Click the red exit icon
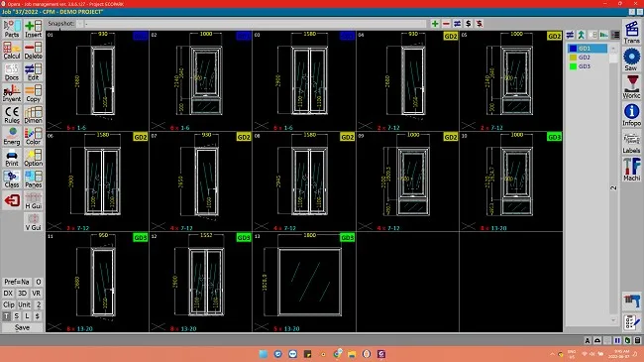Image resolution: width=644 pixels, height=362 pixels. coord(12,200)
